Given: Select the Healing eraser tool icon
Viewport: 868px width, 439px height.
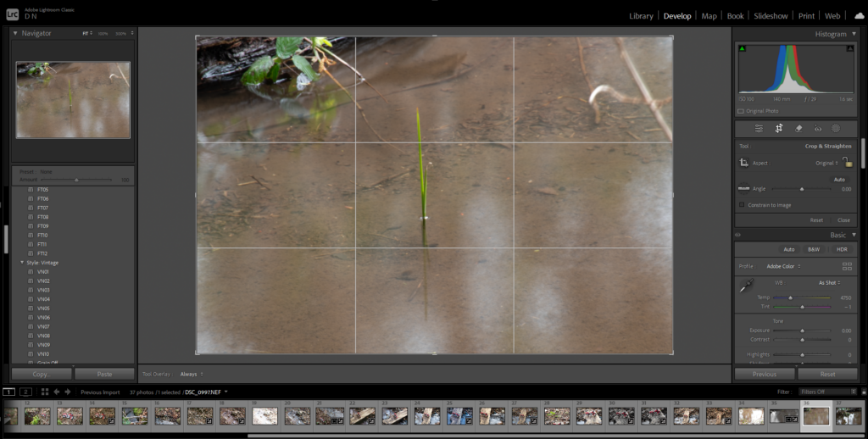Looking at the screenshot, I should [798, 129].
